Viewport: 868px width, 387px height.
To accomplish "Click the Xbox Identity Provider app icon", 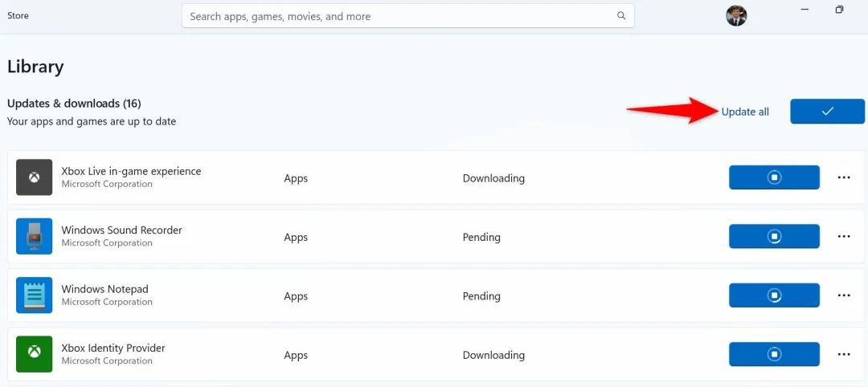I will [x=35, y=354].
